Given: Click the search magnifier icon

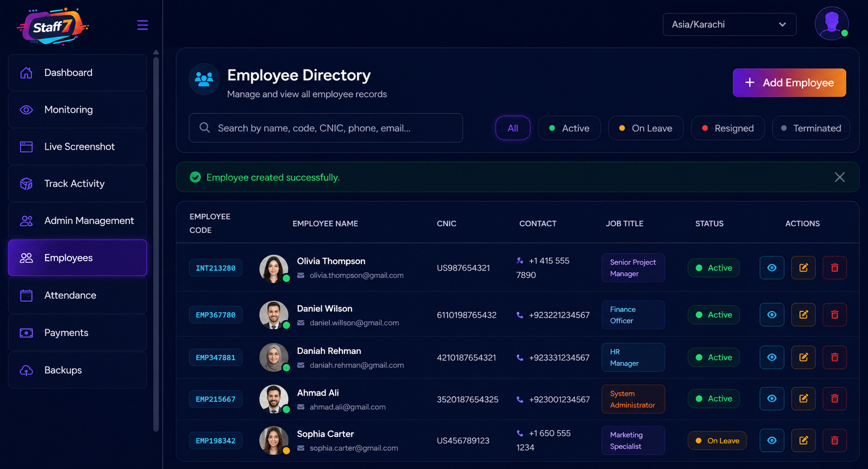Looking at the screenshot, I should (205, 128).
